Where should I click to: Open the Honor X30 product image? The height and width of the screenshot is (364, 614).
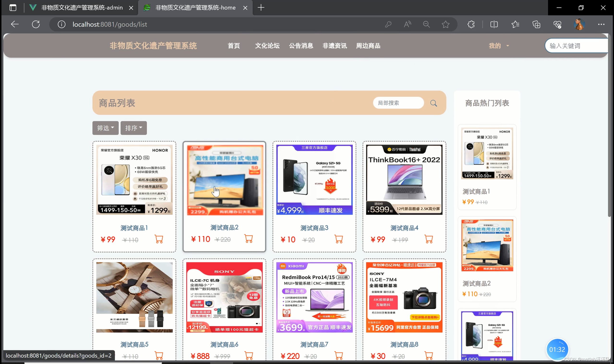(x=134, y=179)
